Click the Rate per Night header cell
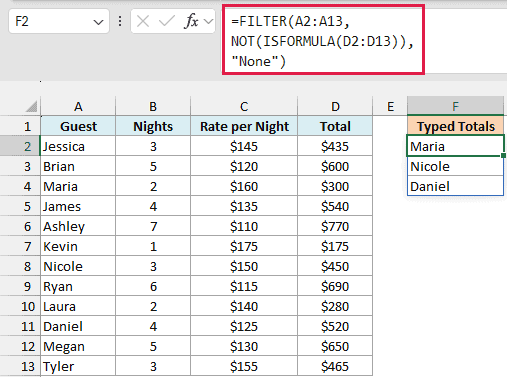Image resolution: width=507 pixels, height=377 pixels. (x=244, y=126)
